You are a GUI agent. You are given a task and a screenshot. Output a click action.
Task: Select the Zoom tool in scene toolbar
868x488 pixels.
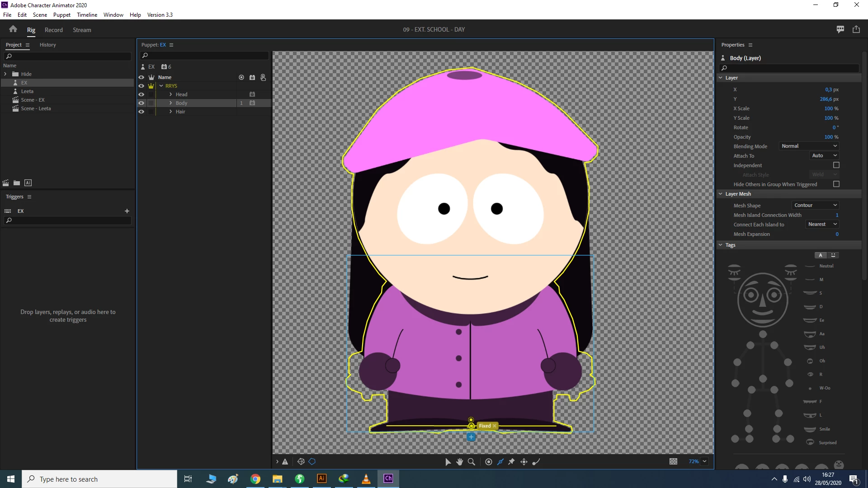click(472, 462)
